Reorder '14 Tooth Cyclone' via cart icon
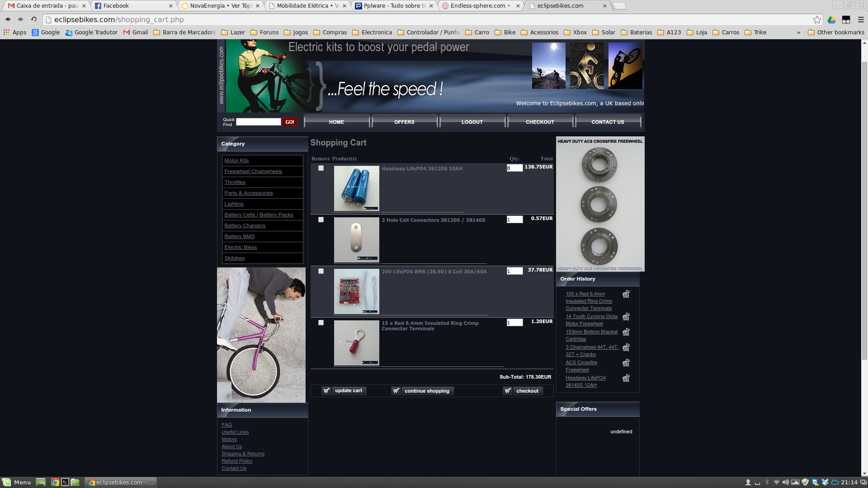Image resolution: width=868 pixels, height=488 pixels. pyautogui.click(x=626, y=317)
